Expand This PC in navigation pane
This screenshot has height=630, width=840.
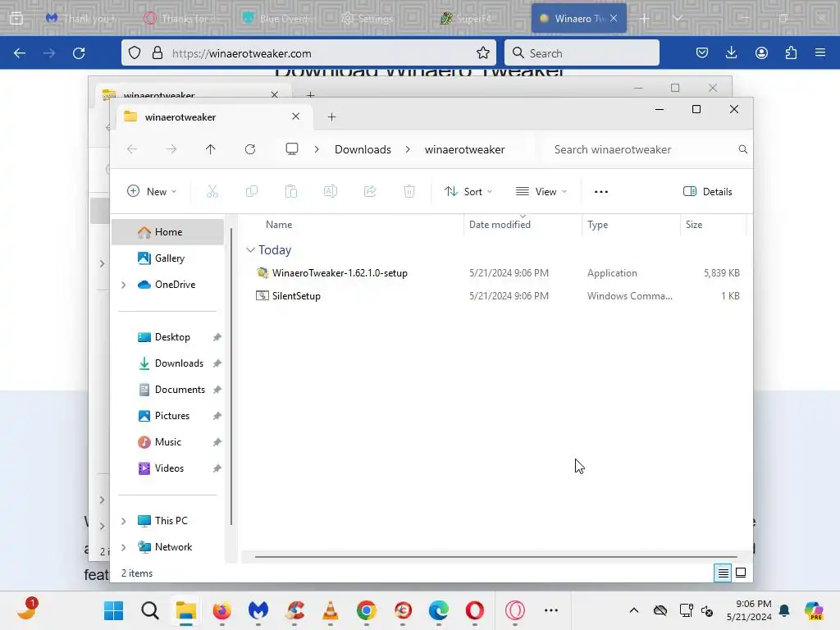pos(124,521)
